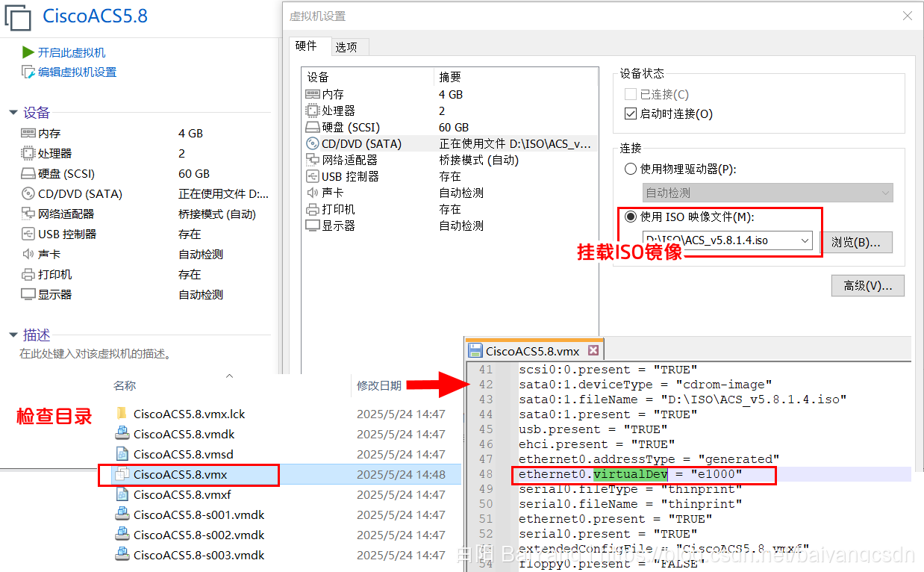The width and height of the screenshot is (924, 572).
Task: Select the 使用物理驱动器(P) radio button
Action: pyautogui.click(x=631, y=170)
